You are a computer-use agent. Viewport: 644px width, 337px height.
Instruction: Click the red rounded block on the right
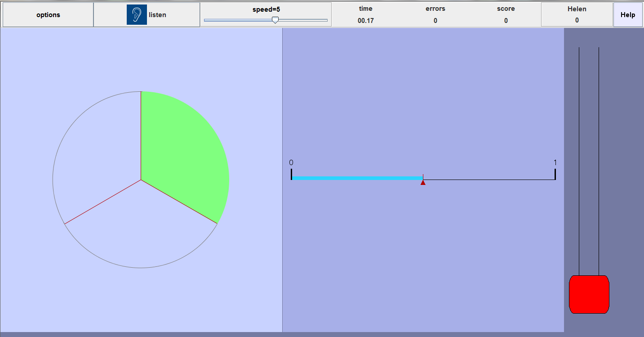(589, 294)
